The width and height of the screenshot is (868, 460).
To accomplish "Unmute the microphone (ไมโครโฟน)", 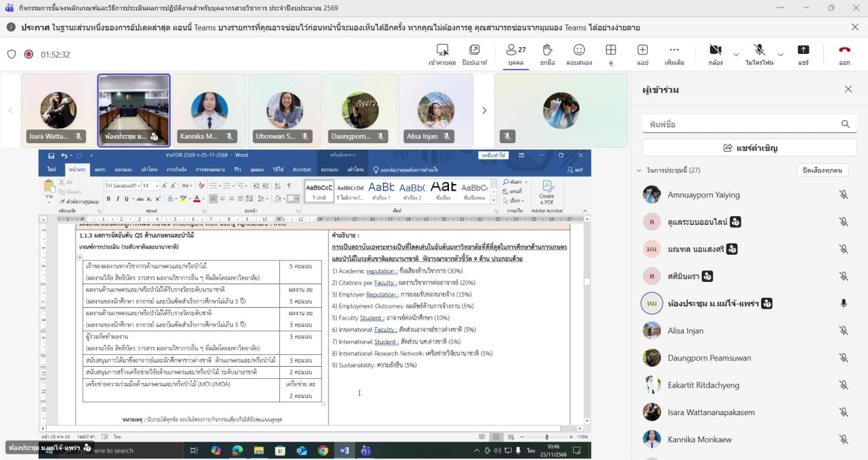I will (x=759, y=54).
